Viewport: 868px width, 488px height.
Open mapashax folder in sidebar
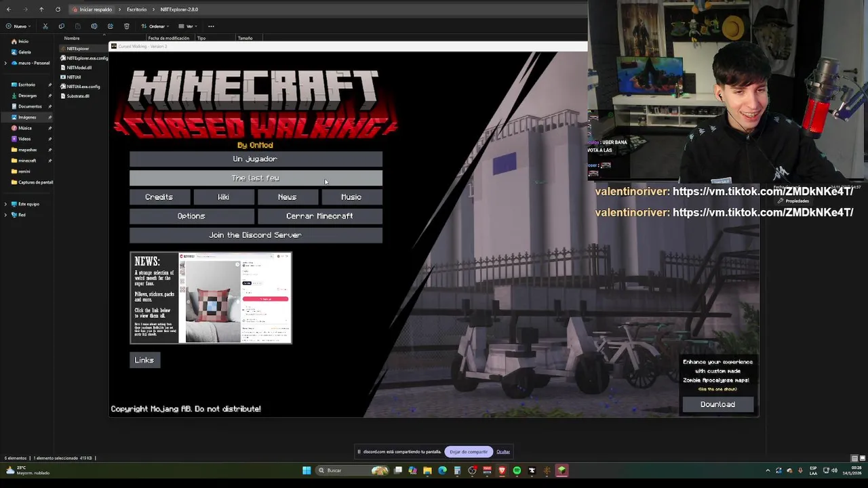27,150
